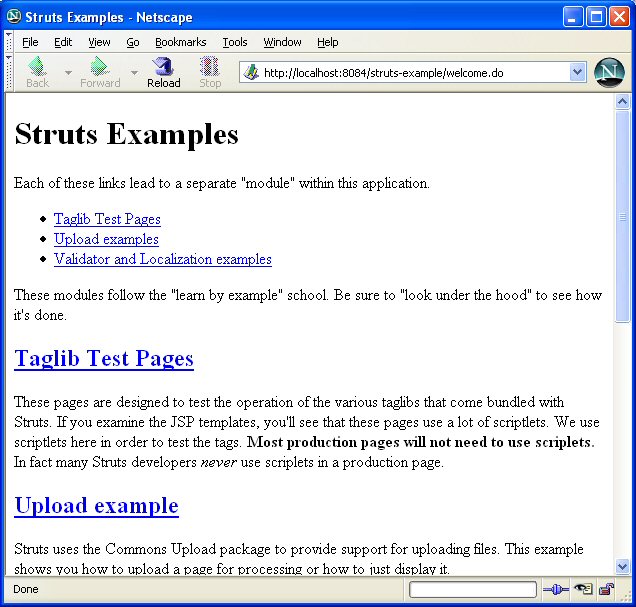This screenshot has height=607, width=636.
Task: Click the Forward navigation arrow icon
Action: point(99,66)
